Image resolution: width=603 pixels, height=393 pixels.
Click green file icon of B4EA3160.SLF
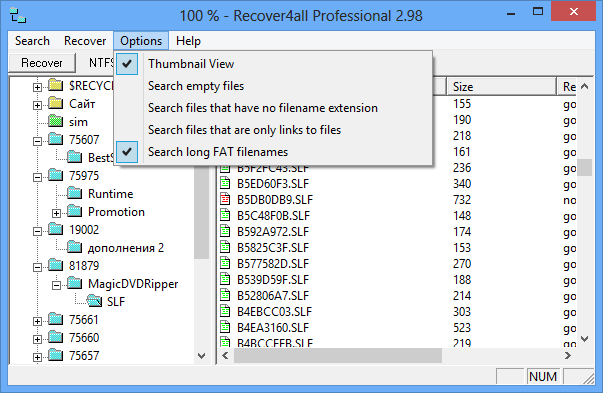[225, 328]
